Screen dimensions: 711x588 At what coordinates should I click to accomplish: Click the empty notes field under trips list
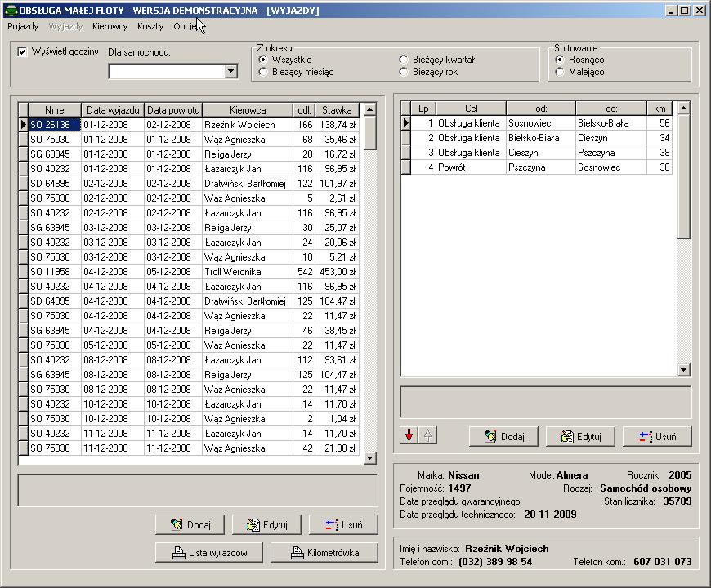pyautogui.click(x=198, y=490)
